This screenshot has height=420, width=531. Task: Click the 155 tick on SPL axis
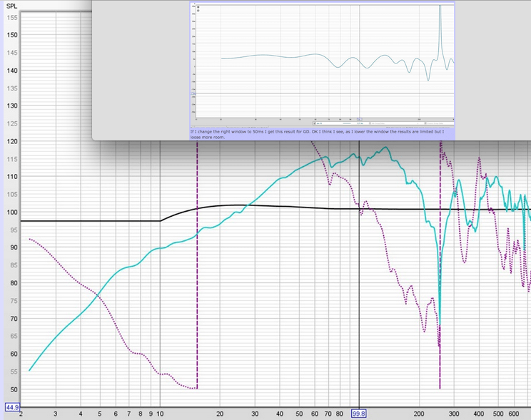click(12, 18)
